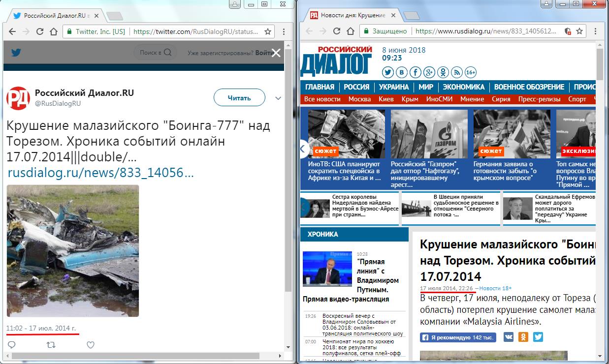This screenshot has height=364, width=609.
Task: Open ЭКОНОМИКА menu section
Action: point(463,87)
